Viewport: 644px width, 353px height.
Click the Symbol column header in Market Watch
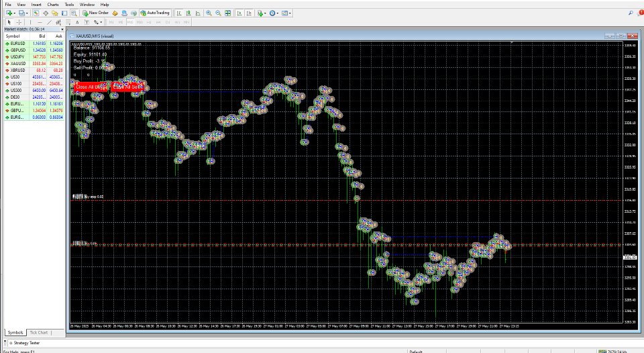16,36
